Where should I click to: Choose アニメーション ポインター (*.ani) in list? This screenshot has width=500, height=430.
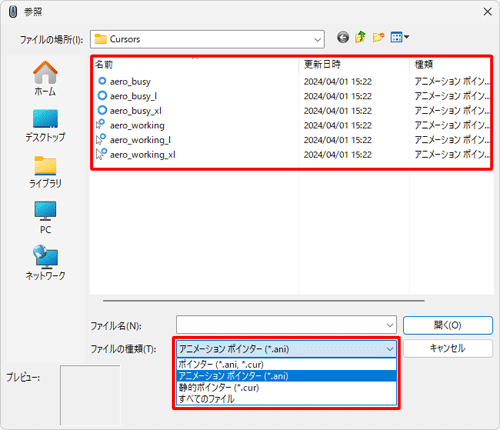[x=286, y=376]
